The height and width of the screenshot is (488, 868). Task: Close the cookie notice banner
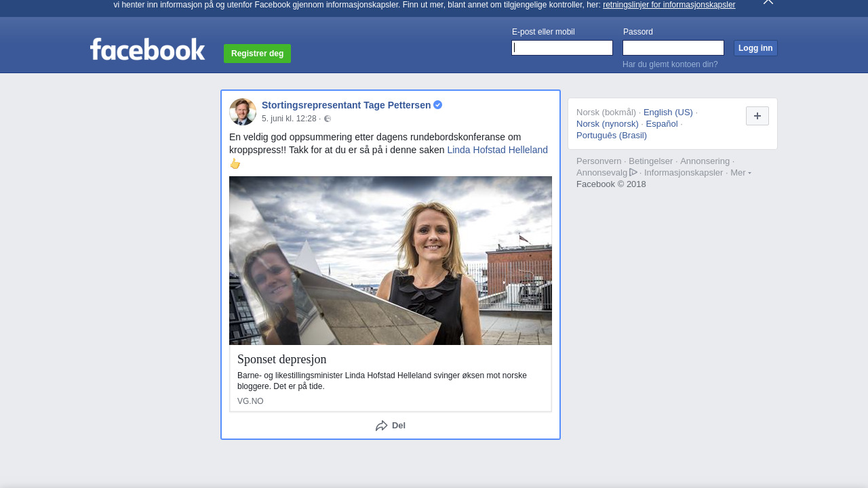coord(768,2)
